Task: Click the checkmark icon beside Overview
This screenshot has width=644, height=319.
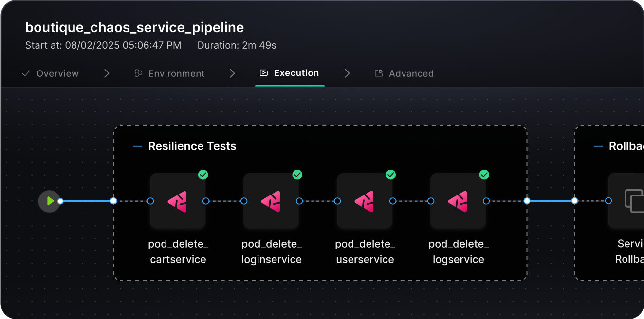Action: coord(26,73)
